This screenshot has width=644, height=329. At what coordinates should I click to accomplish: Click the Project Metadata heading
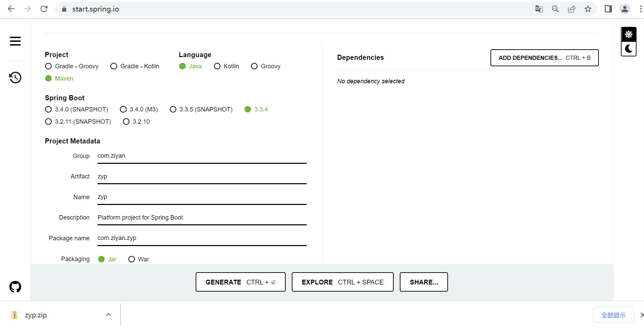click(x=72, y=141)
